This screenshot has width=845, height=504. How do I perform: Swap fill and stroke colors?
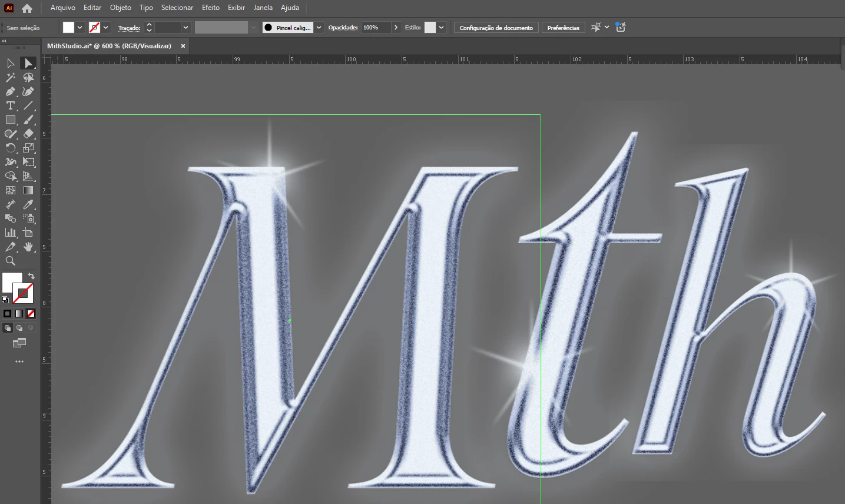[31, 276]
